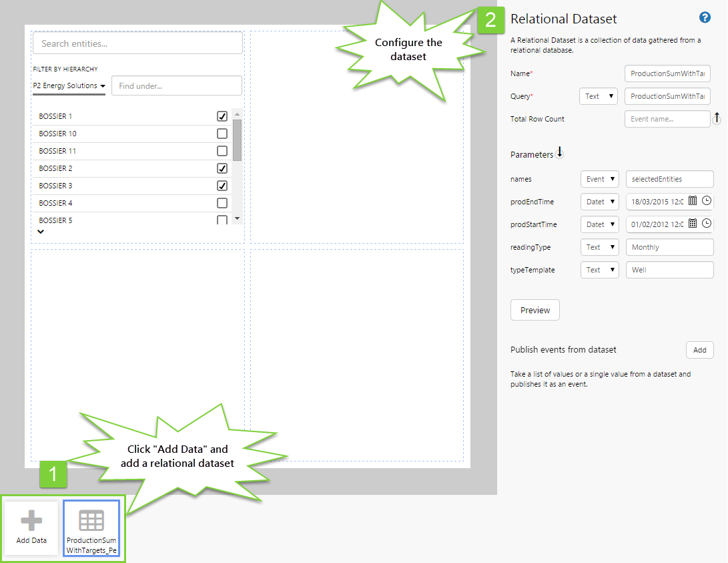Screen dimensions: 728x563
Task: Expand the chevron below the entity list
Action: click(41, 232)
